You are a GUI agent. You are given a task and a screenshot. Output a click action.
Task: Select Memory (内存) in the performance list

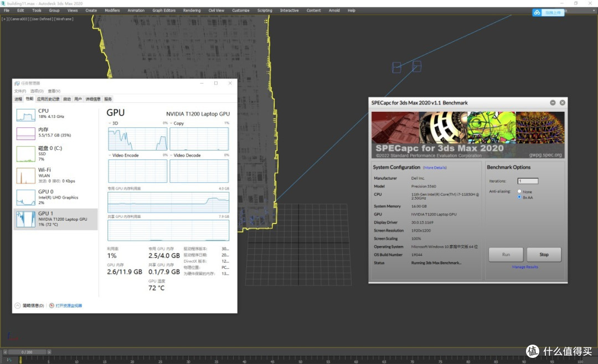(x=56, y=133)
